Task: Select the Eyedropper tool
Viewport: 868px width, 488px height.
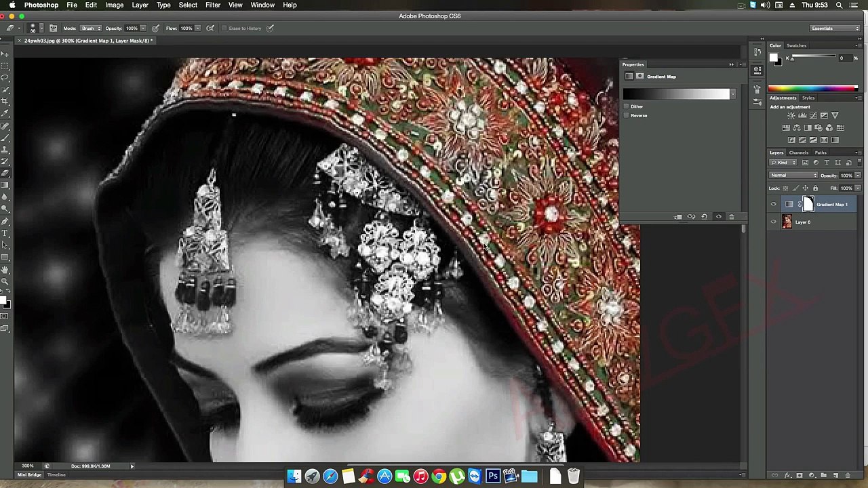Action: click(6, 113)
